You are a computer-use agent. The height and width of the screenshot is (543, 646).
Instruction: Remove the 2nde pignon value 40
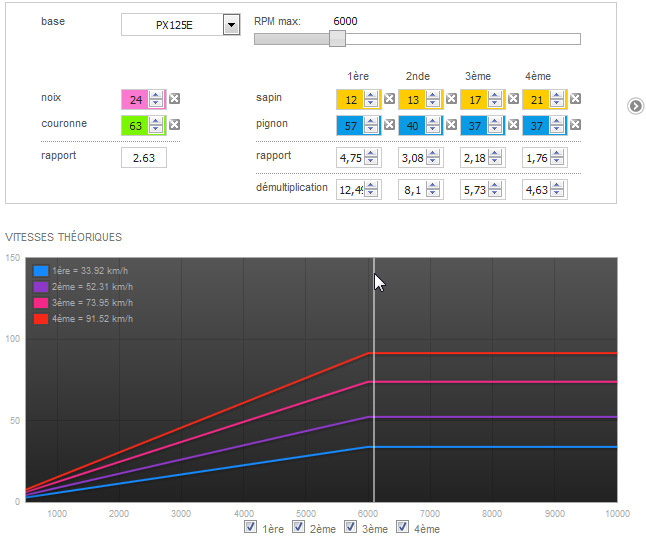point(452,125)
